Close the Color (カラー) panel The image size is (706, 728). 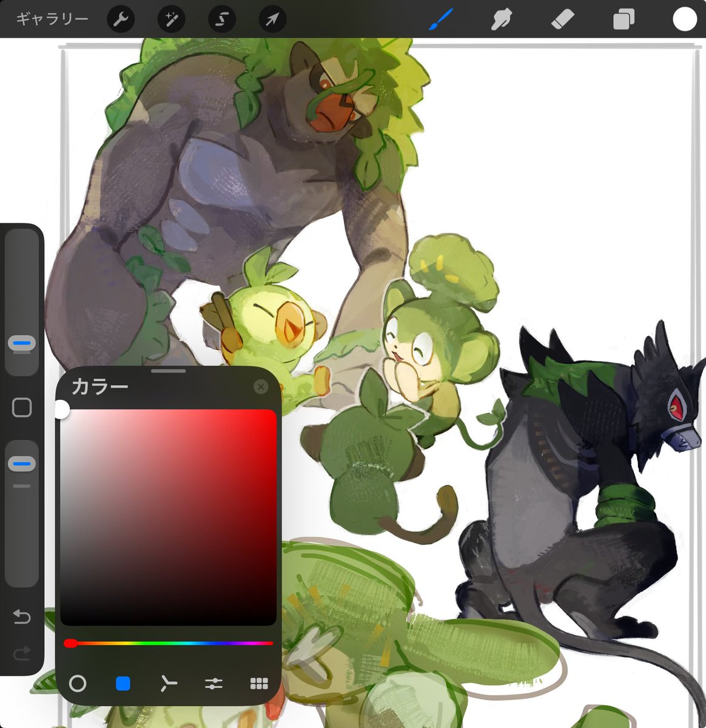pyautogui.click(x=261, y=386)
